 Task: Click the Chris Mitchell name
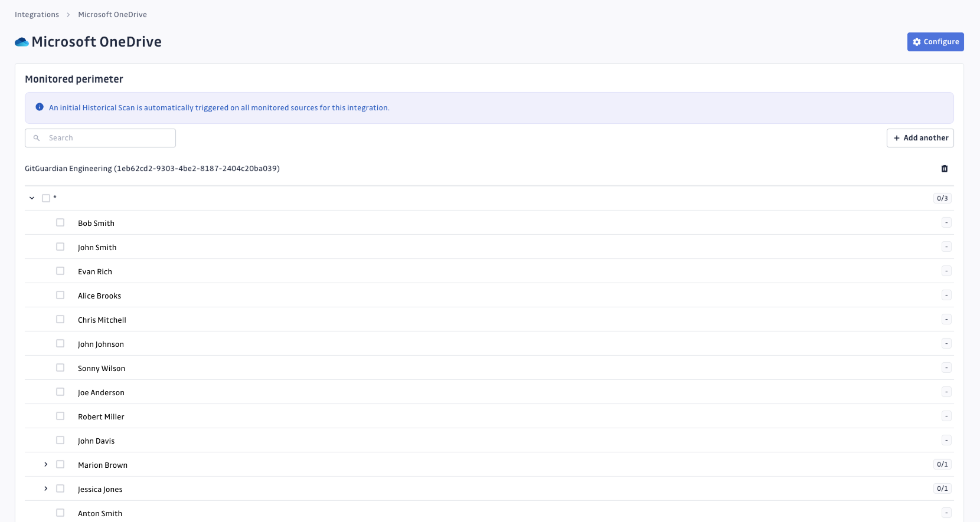[102, 320]
